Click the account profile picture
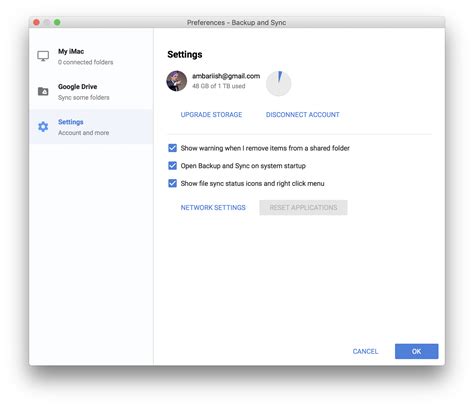The image size is (474, 407). pyautogui.click(x=177, y=81)
